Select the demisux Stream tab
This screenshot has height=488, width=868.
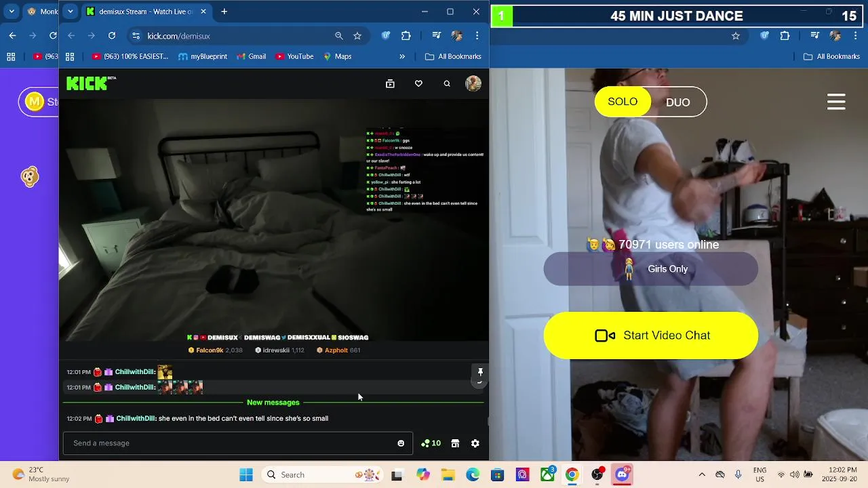[146, 12]
